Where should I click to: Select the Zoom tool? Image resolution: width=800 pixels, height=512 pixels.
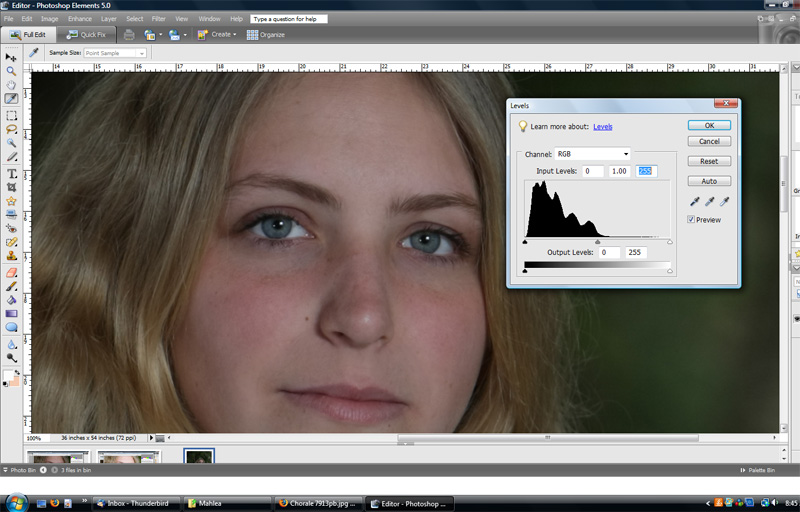pos(11,71)
